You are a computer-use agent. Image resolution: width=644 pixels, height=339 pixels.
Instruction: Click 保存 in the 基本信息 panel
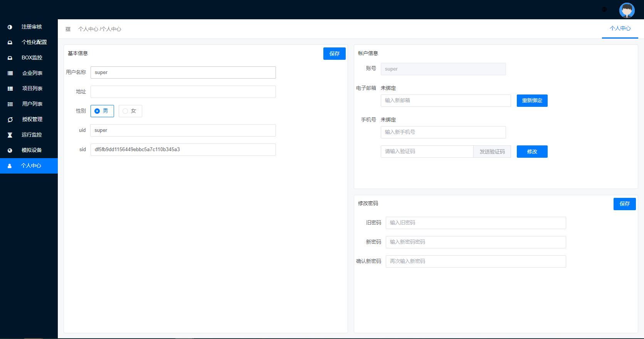click(334, 54)
